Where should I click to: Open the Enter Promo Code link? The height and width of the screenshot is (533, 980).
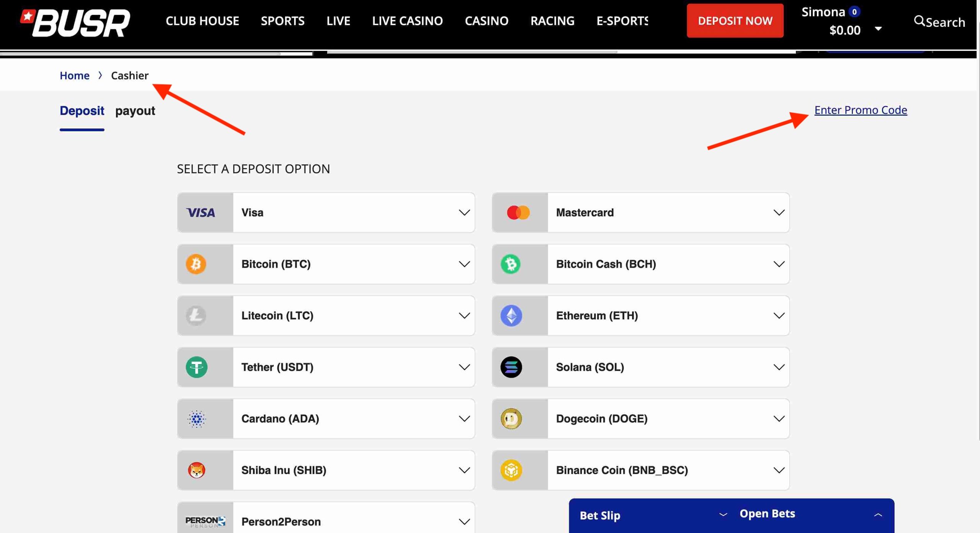(861, 110)
